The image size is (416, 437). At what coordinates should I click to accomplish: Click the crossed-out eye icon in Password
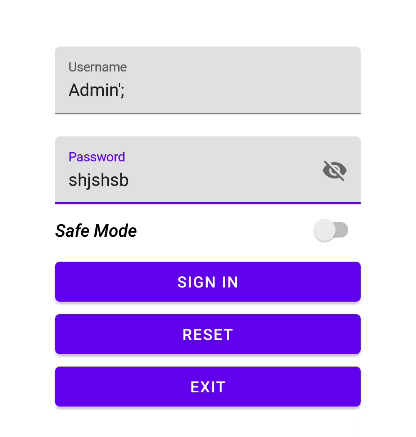pyautogui.click(x=334, y=170)
